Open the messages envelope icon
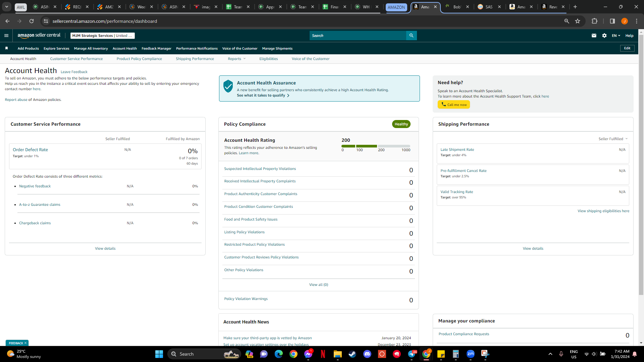This screenshot has height=362, width=644. click(594, 36)
